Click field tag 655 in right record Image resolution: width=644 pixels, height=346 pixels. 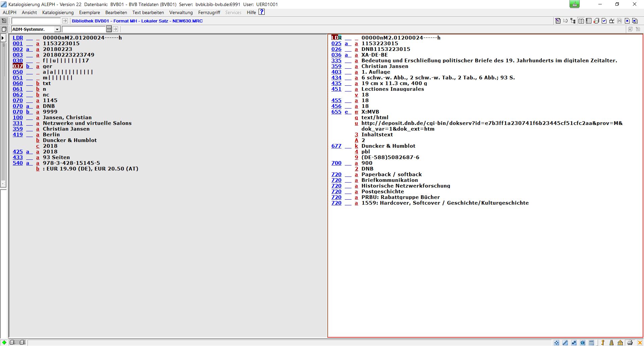click(x=336, y=112)
